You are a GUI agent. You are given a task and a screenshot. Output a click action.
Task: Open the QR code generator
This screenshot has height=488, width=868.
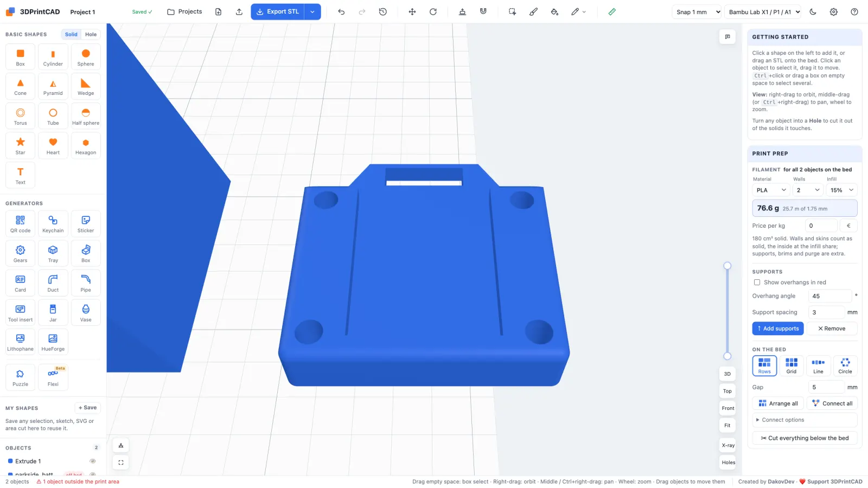tap(20, 223)
